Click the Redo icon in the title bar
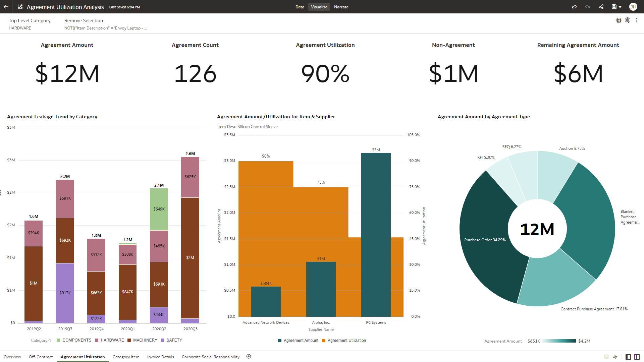The height and width of the screenshot is (362, 644). (587, 7)
